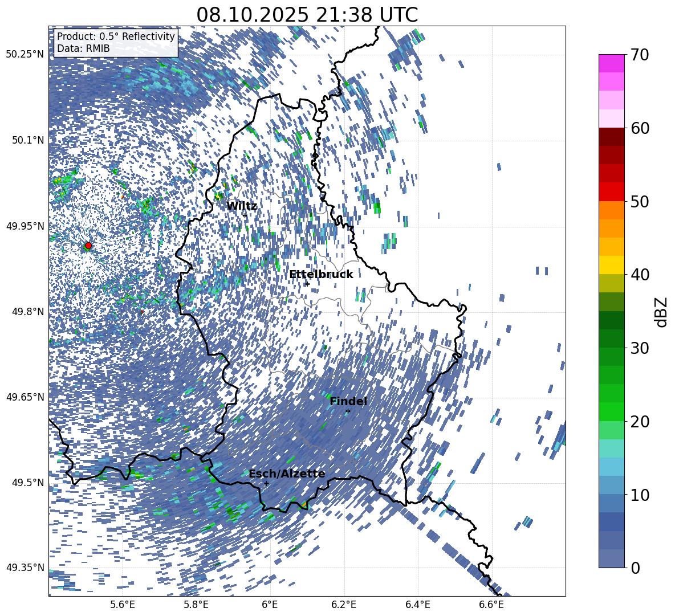This screenshot has height=616, width=675.
Task: Click the 5.6°E longitude label
Action: 122,605
